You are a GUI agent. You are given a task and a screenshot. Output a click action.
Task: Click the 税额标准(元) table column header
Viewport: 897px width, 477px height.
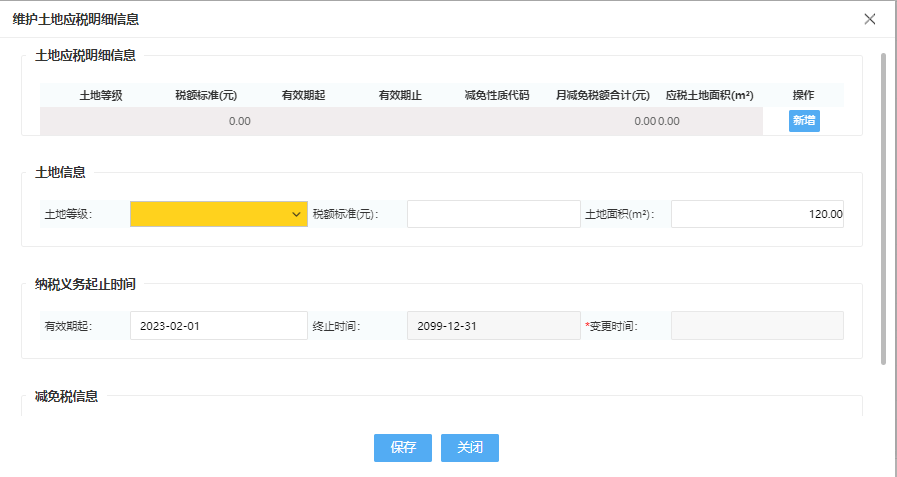(x=205, y=95)
